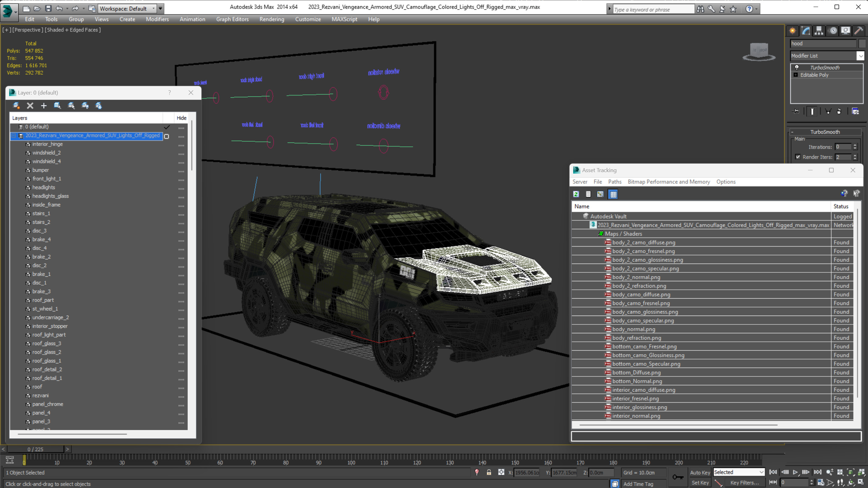This screenshot has height=488, width=868.
Task: Click the binoculars search icon
Action: point(701,9)
